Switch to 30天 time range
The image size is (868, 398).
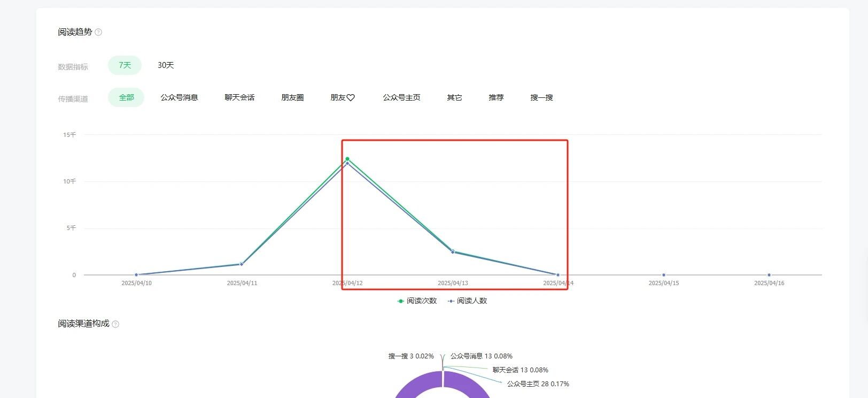[166, 65]
